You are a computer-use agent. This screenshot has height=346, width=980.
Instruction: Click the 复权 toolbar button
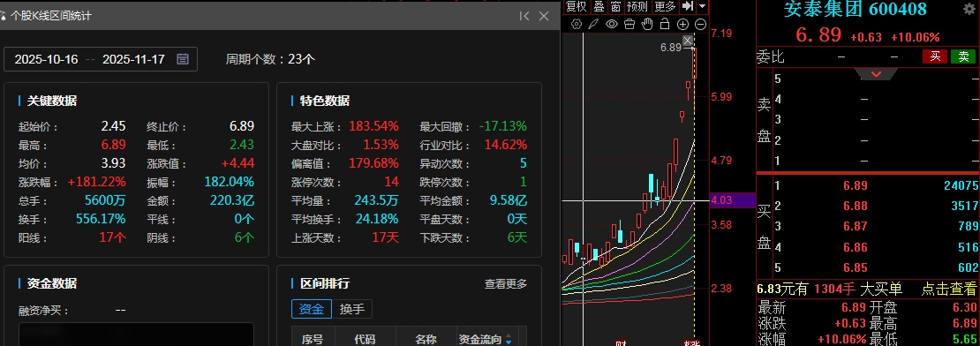tap(577, 6)
